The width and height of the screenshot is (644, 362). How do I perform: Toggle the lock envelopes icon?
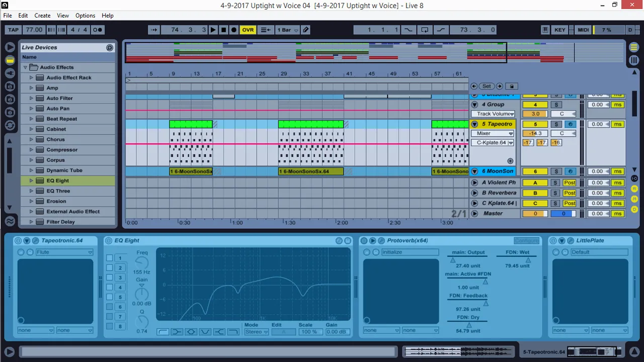tap(511, 86)
